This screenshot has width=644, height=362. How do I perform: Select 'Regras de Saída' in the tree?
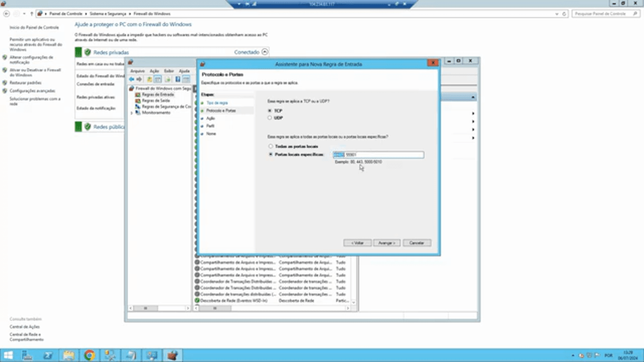[x=155, y=101]
